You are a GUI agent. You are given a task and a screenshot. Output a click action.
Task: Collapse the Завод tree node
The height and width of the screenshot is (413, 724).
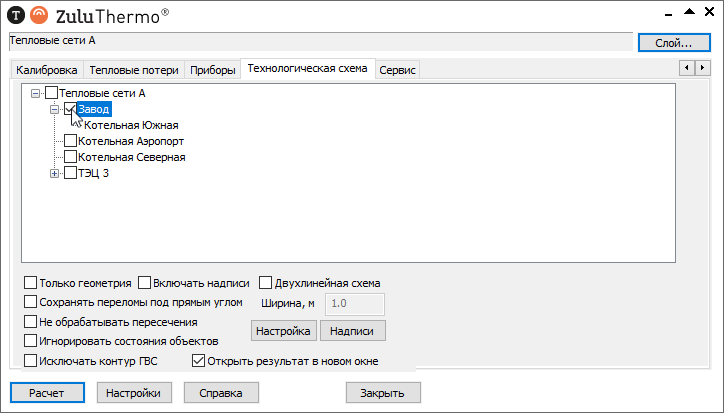54,110
